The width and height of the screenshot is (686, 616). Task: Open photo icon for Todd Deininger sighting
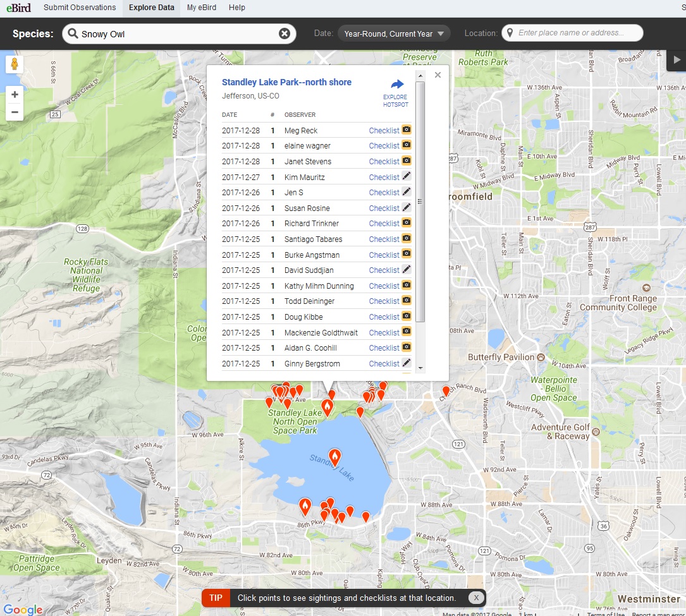point(407,300)
